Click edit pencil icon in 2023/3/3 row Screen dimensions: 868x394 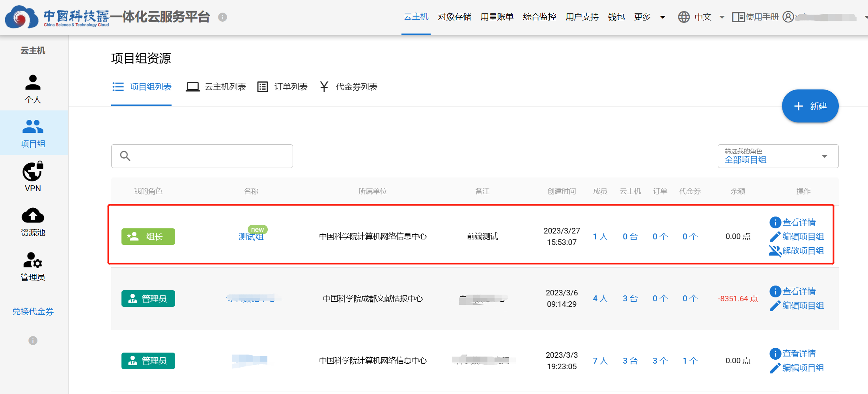pyautogui.click(x=775, y=368)
